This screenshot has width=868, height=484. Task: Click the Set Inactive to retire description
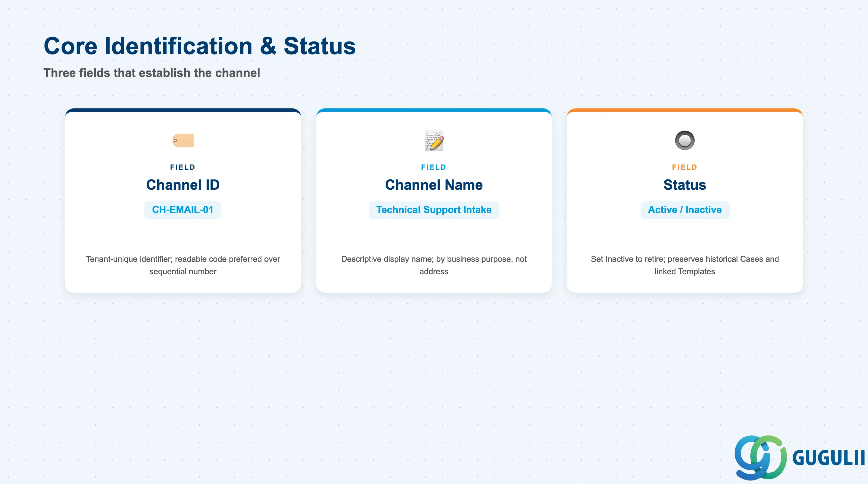click(685, 265)
